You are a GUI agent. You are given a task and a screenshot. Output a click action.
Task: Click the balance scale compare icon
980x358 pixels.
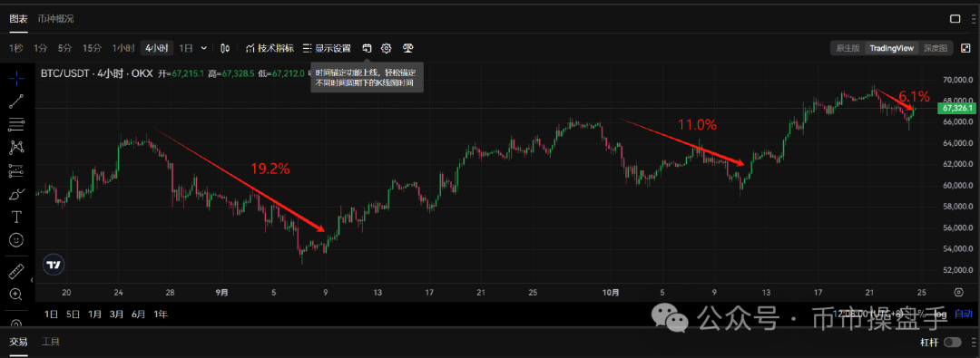pos(408,48)
